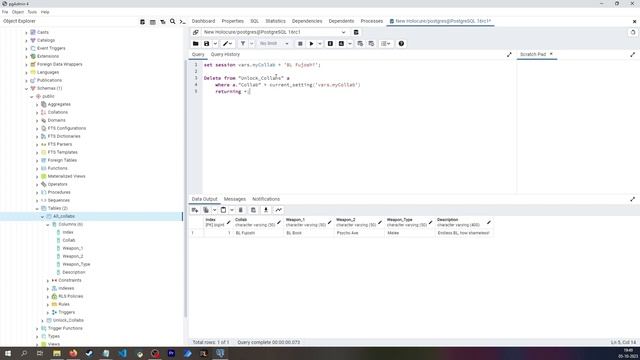Open the Execute options dropdown arrow
640x360 pixels.
pyautogui.click(x=320, y=44)
